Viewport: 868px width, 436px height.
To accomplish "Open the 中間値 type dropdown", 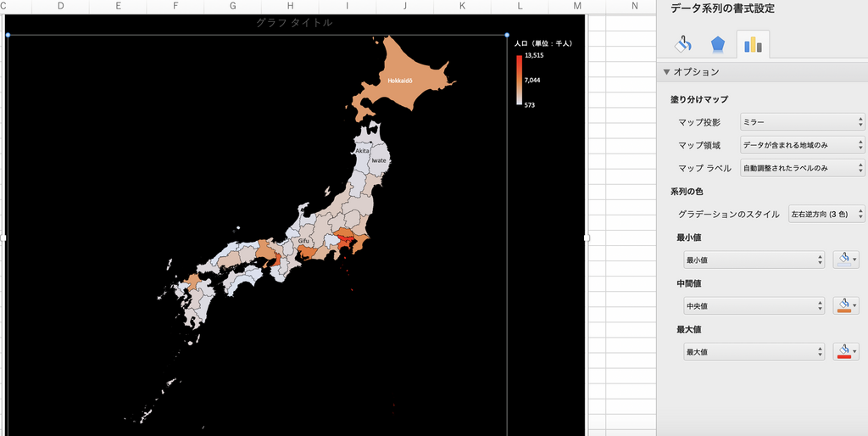I will pos(754,305).
